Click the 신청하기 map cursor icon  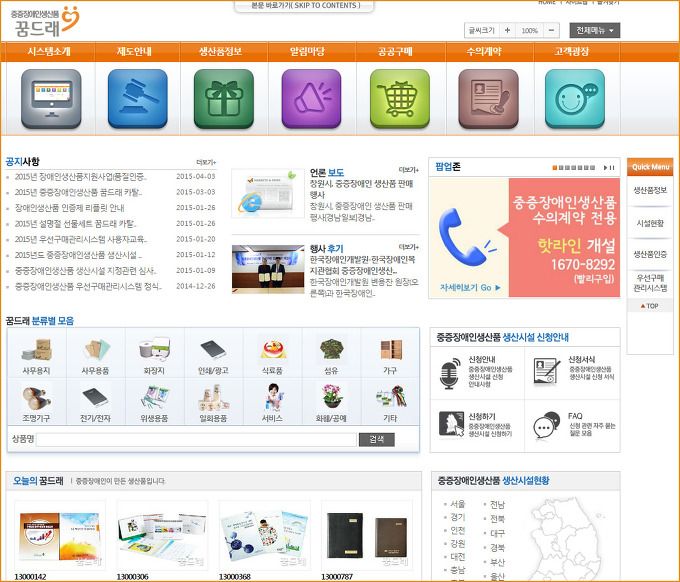[451, 424]
